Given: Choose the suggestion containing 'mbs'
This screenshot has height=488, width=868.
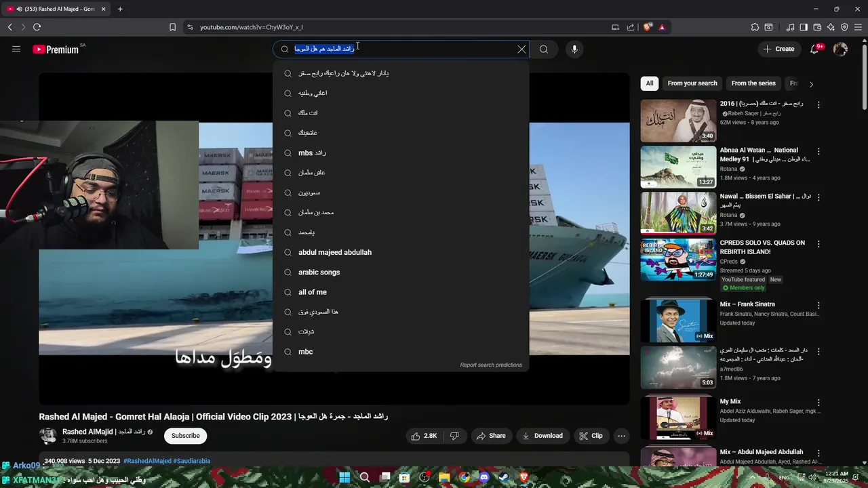Looking at the screenshot, I should click(401, 153).
